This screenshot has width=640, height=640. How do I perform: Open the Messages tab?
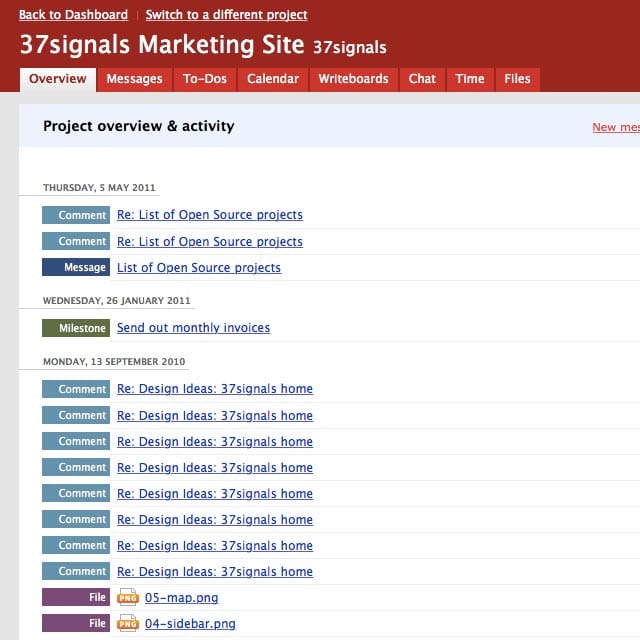[x=134, y=79]
